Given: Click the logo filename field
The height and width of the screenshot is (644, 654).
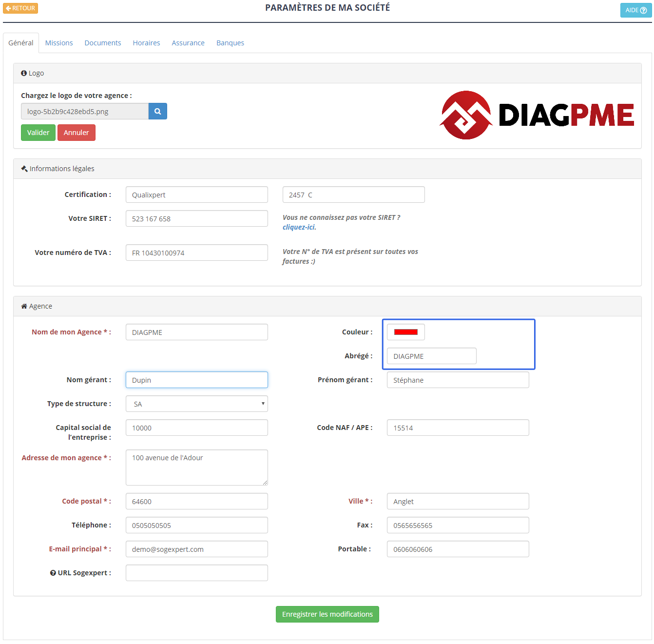Looking at the screenshot, I should 85,111.
